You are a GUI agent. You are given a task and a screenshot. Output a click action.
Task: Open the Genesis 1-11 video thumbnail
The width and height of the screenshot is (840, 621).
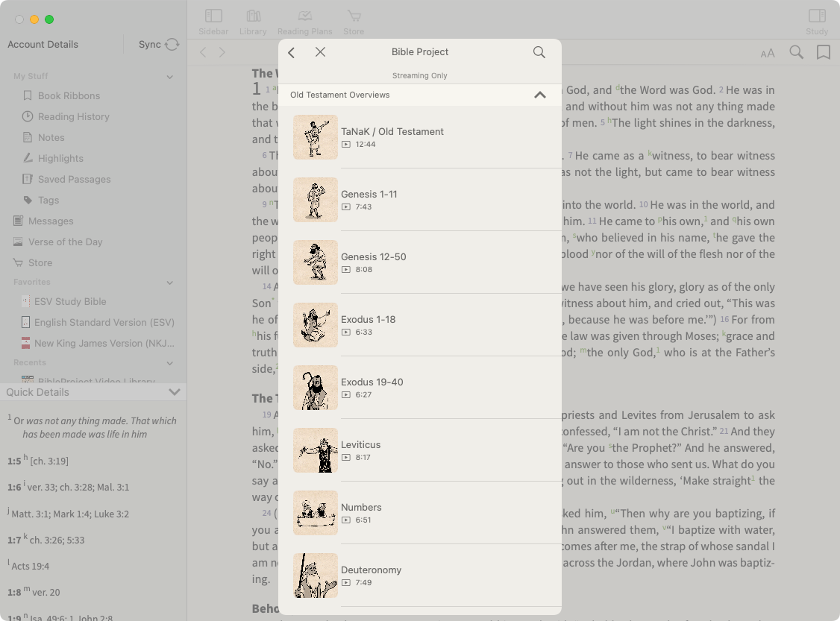point(316,200)
